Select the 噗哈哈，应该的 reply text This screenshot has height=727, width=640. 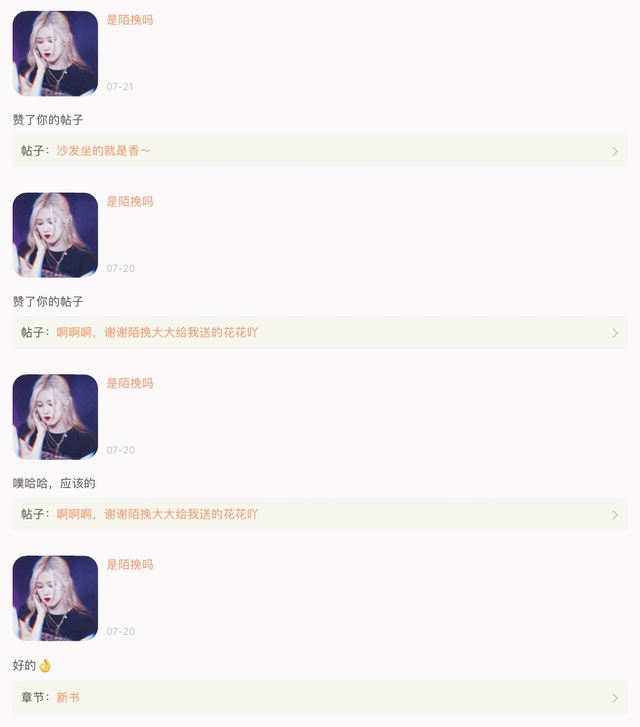pos(54,484)
